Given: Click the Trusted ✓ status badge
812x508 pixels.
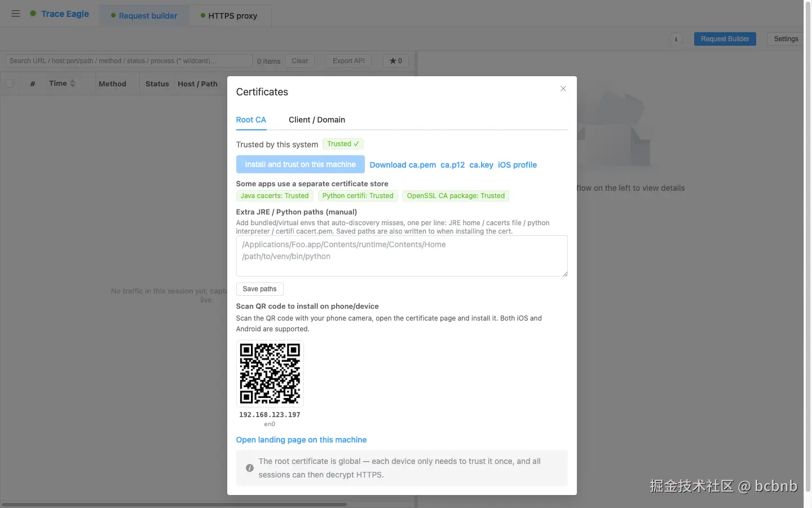Looking at the screenshot, I should [x=343, y=144].
